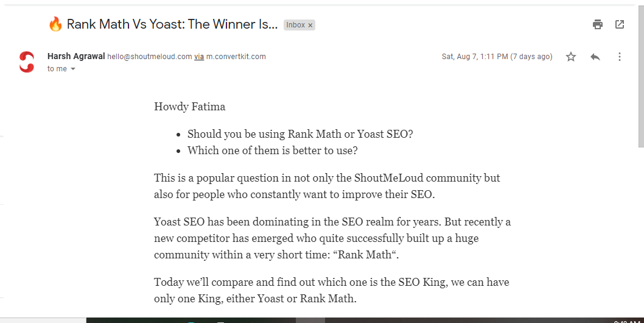Open the email in a new window
The image size is (644, 323).
[620, 25]
